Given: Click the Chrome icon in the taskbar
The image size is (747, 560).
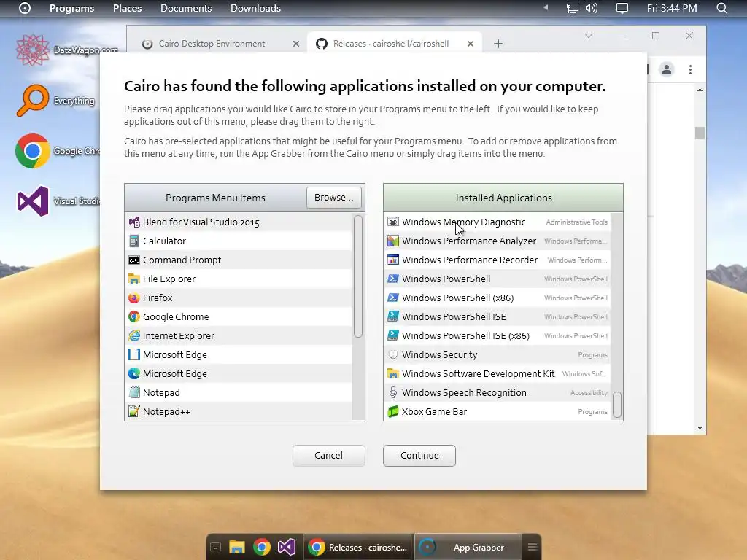Looking at the screenshot, I should 262,547.
